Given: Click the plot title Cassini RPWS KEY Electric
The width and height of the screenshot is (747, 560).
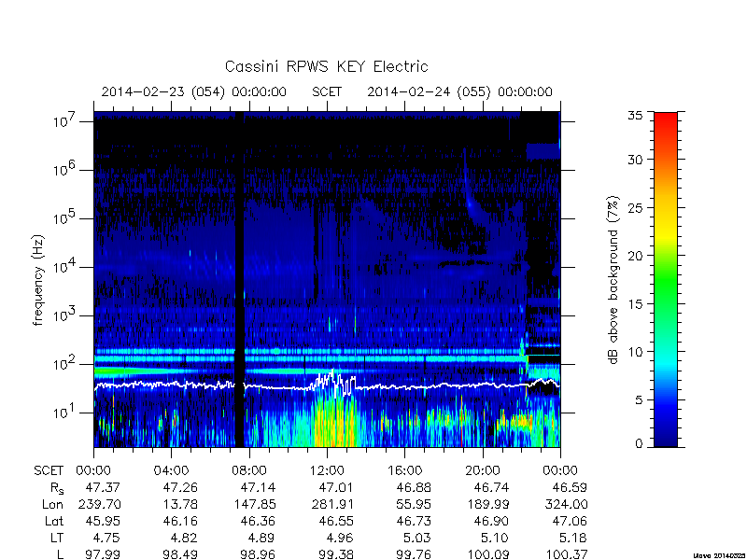Looking at the screenshot, I should [x=326, y=66].
